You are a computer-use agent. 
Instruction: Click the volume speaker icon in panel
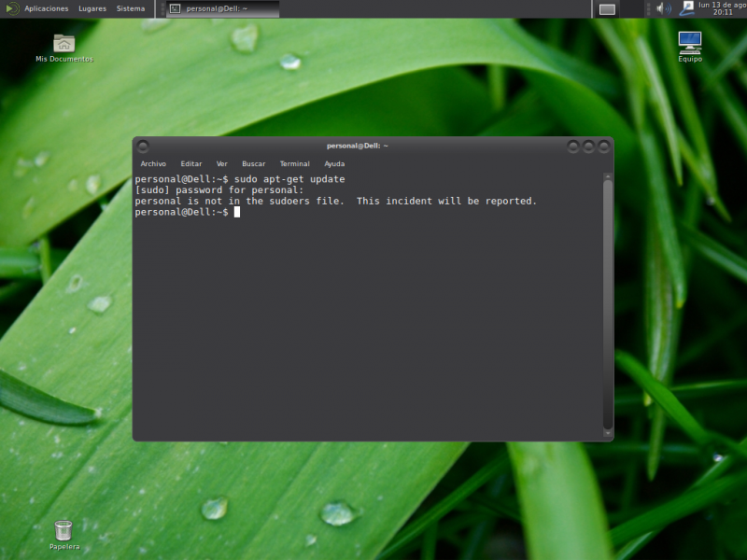664,8
